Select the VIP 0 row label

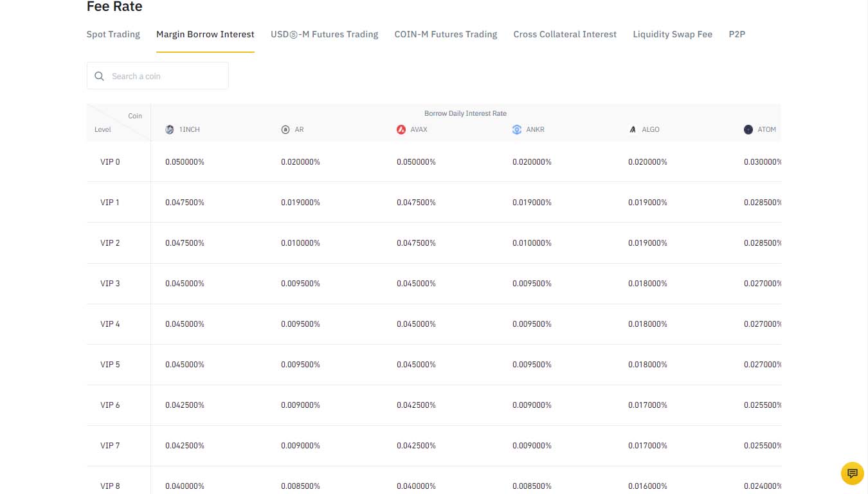[x=110, y=162]
